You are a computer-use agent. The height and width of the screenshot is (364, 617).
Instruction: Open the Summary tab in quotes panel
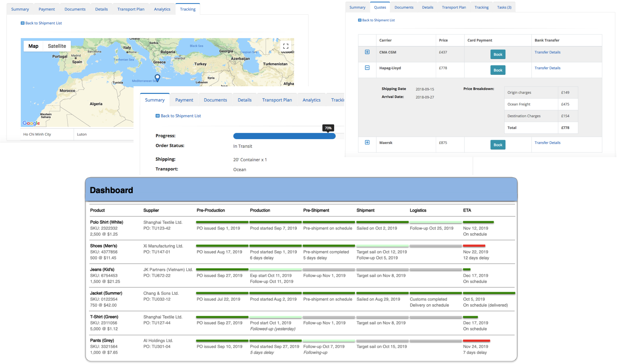357,7
